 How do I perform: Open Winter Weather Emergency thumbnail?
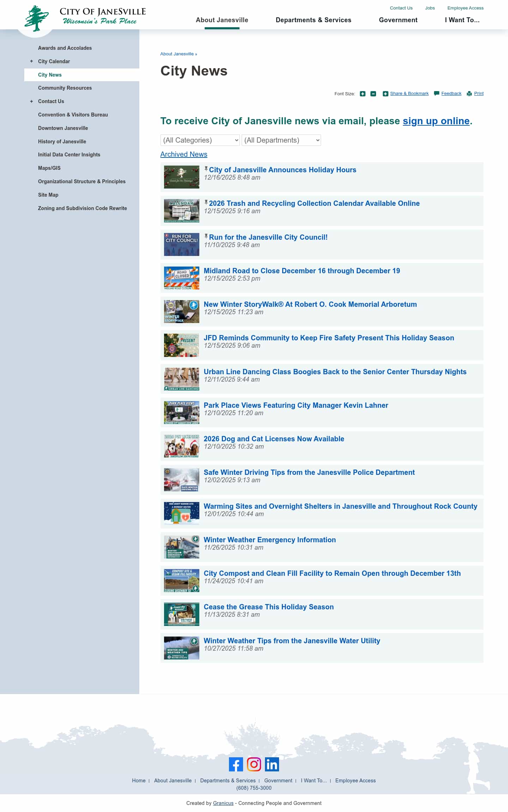pyautogui.click(x=181, y=547)
